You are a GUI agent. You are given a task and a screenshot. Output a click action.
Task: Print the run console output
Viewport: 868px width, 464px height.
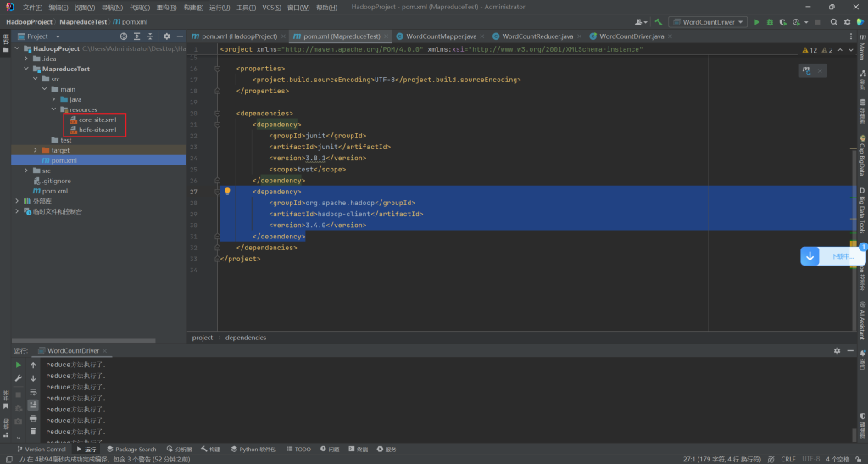pyautogui.click(x=33, y=418)
